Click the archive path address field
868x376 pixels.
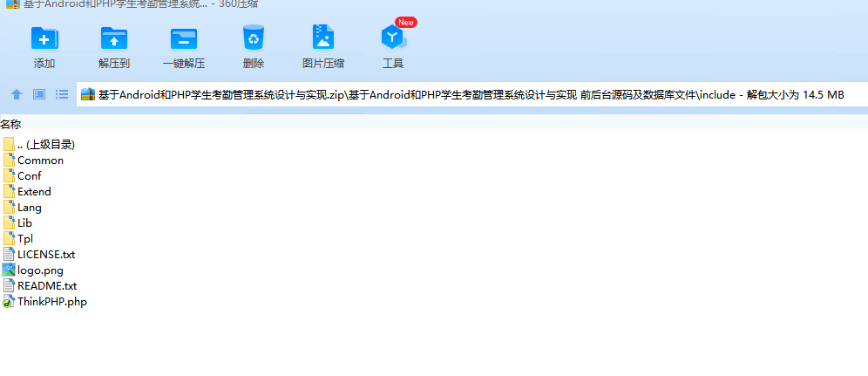[472, 95]
